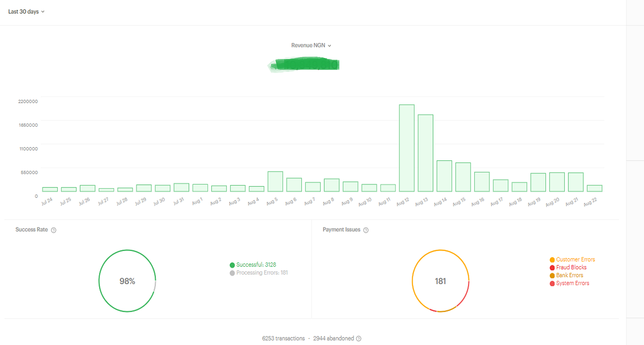Click the System Errors legend label
This screenshot has width=644, height=345.
(x=573, y=283)
